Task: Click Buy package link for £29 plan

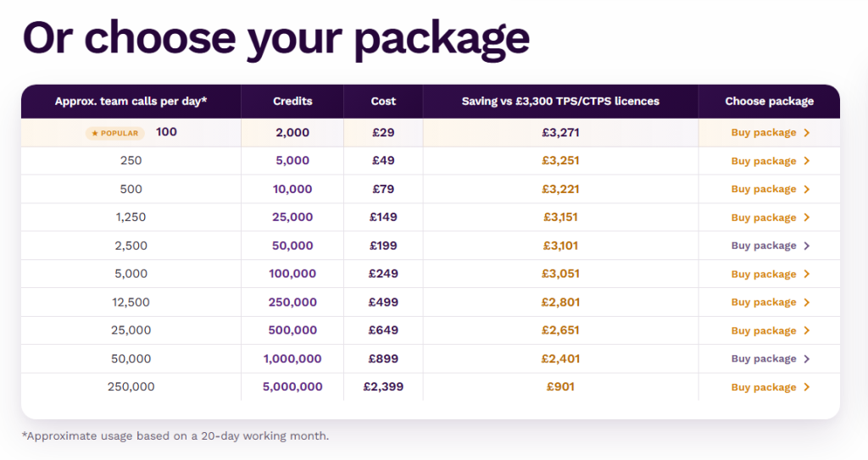Action: click(x=770, y=133)
